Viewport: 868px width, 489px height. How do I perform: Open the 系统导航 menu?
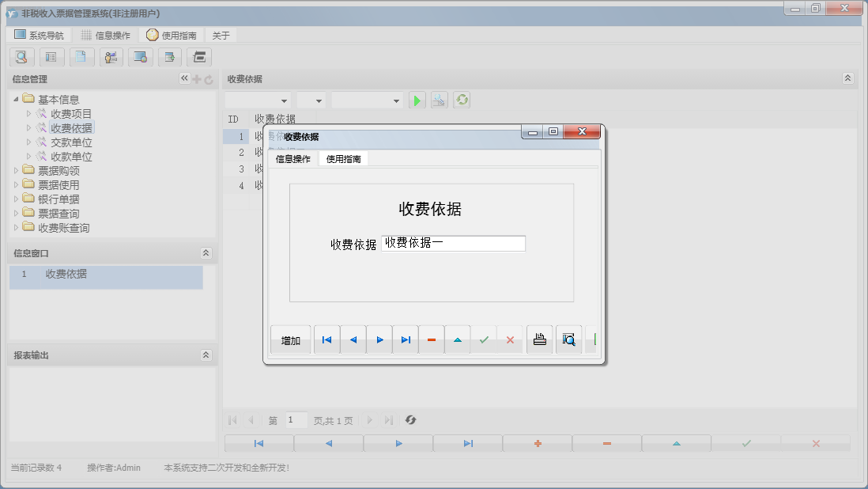39,36
